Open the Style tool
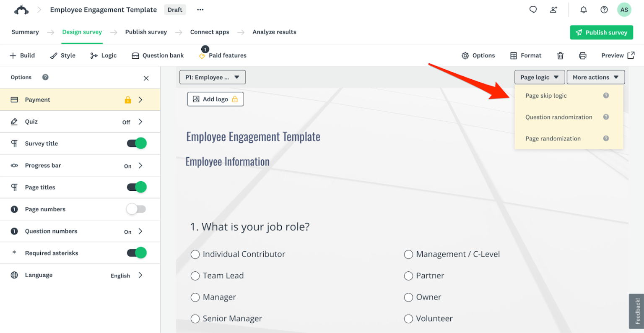Image resolution: width=644 pixels, height=333 pixels. (x=63, y=55)
